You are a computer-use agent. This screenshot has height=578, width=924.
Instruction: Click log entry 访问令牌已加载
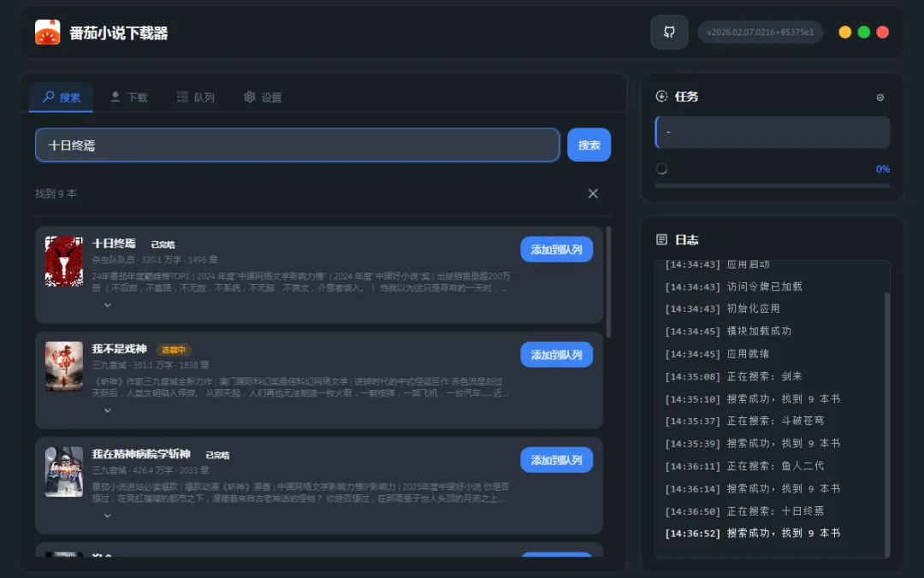[734, 286]
